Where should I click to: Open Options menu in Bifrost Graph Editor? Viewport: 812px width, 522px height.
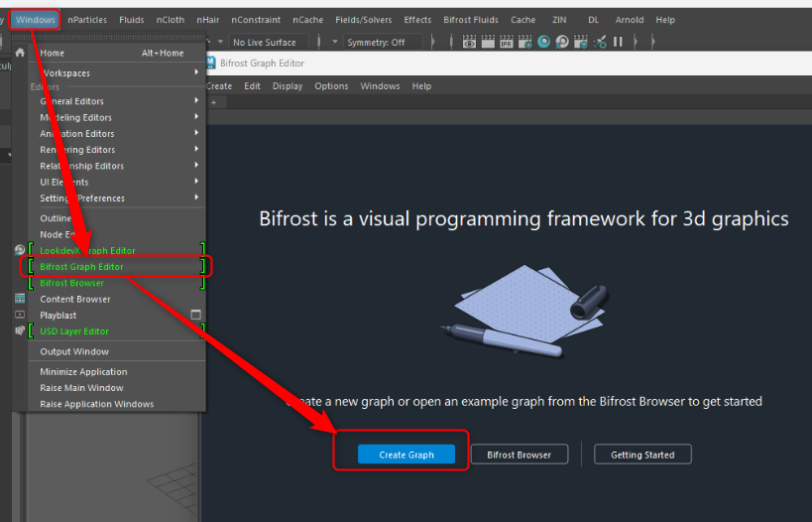coord(331,86)
